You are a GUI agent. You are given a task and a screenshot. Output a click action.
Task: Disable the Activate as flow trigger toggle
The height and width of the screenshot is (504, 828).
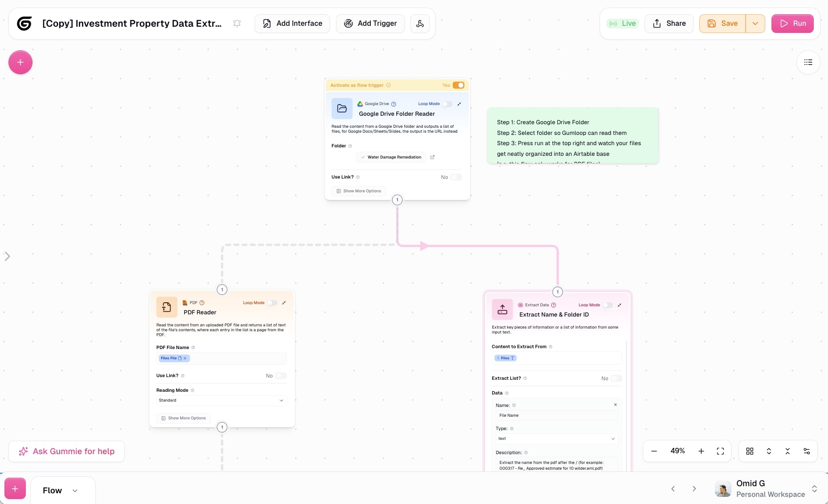(459, 85)
